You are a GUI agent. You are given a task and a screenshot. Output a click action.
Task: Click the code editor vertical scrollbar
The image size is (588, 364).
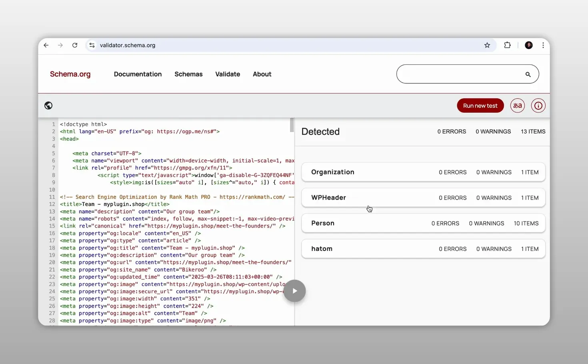click(292, 125)
